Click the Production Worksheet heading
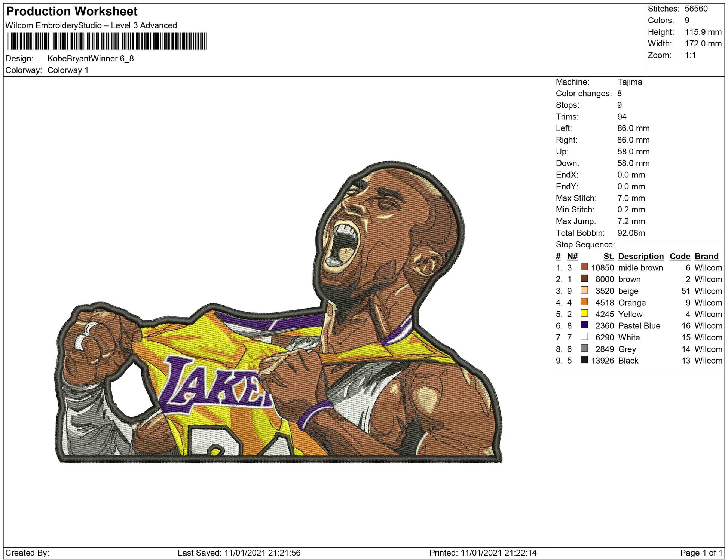Viewport: 728px width, 560px height. point(72,12)
